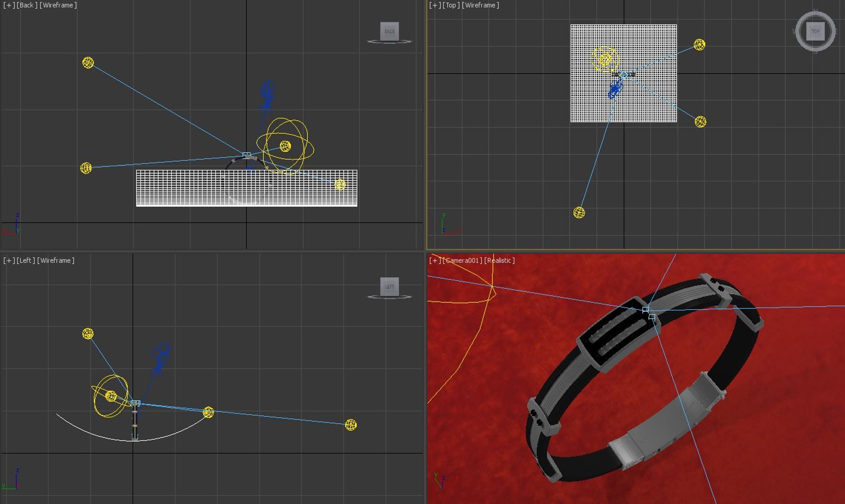Select the blue camera in Top viewport
Screen dimensions: 845x504
point(614,89)
